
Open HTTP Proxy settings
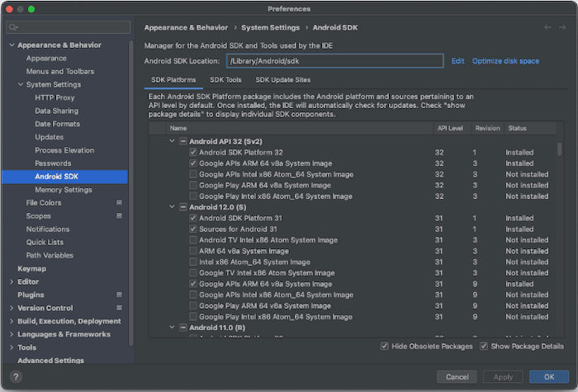pos(55,97)
